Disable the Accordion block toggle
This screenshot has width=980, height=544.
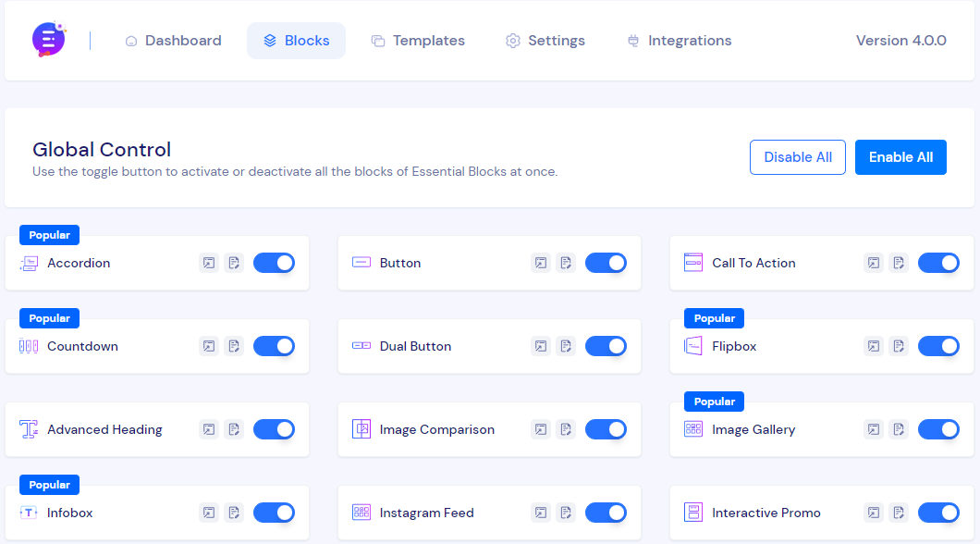274,263
